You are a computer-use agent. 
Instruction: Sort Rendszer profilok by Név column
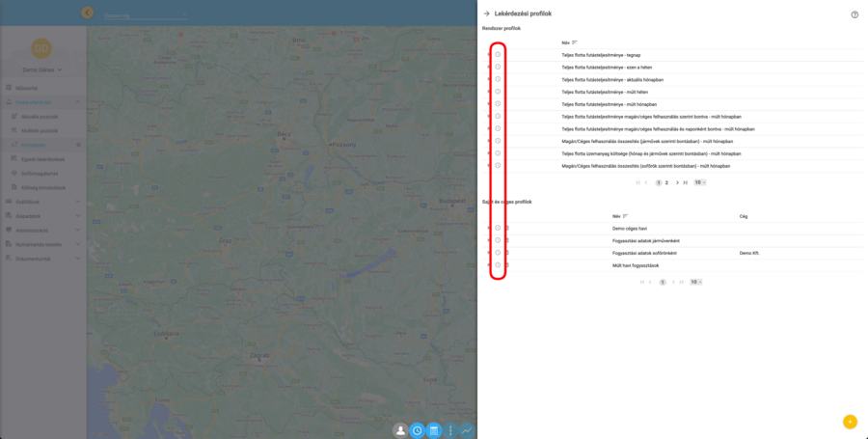(575, 42)
